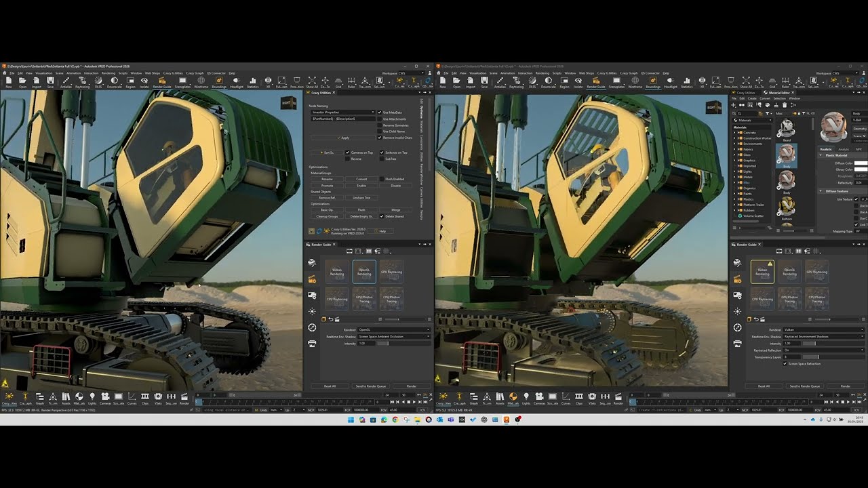Open Visualization menu in left window
Viewport: 868px width, 488px height.
click(43, 73)
